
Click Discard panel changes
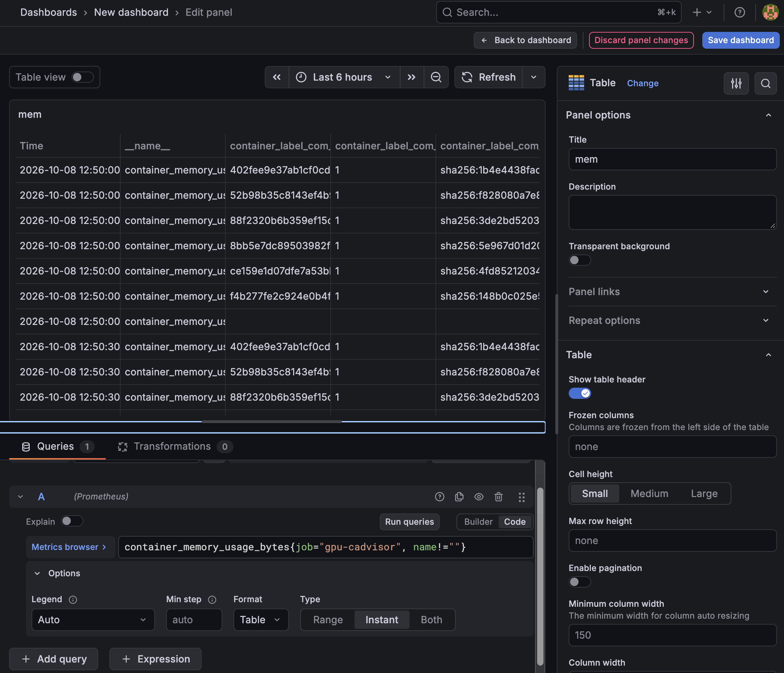641,40
